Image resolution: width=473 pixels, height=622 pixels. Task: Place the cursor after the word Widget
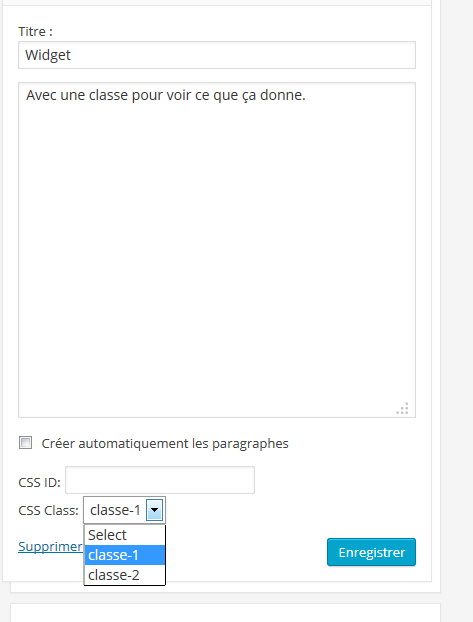coord(72,55)
